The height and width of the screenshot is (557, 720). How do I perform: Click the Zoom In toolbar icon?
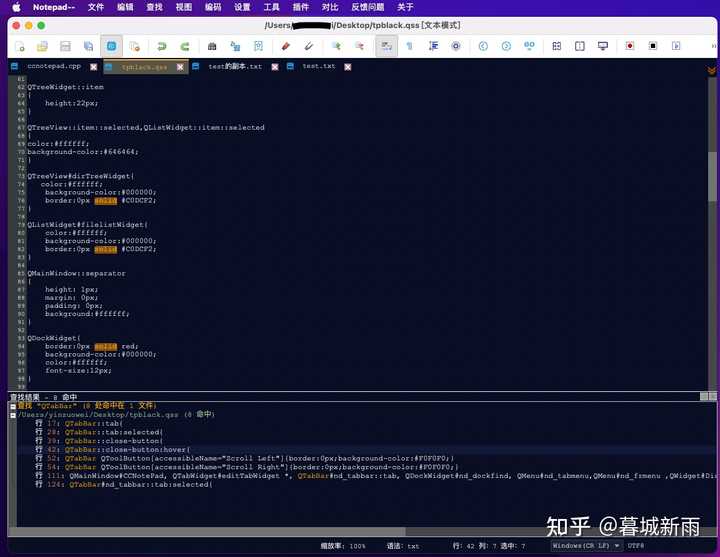[336, 46]
